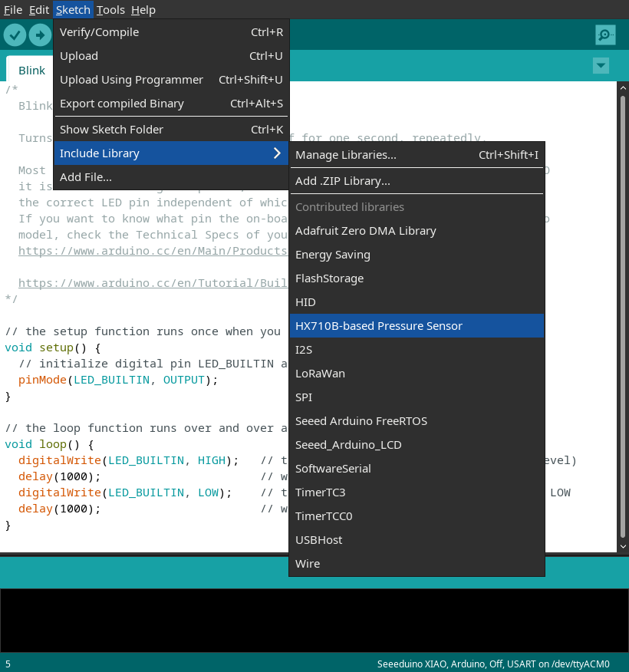Click the 'void setup() {' line
This screenshot has width=629, height=672.
(x=53, y=348)
